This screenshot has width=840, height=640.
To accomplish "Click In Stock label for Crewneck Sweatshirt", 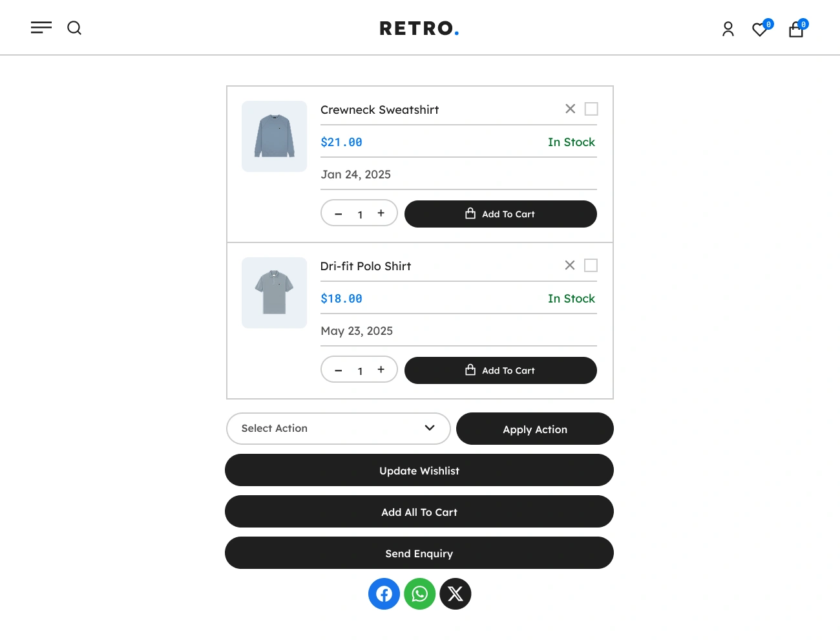I will coord(571,142).
